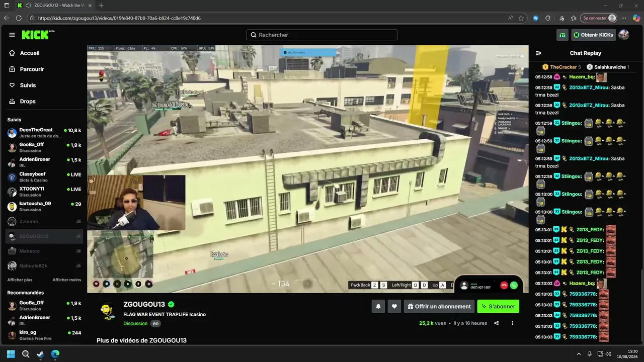Open offline Nahoule82k channel
The image size is (644, 362).
[44, 265]
